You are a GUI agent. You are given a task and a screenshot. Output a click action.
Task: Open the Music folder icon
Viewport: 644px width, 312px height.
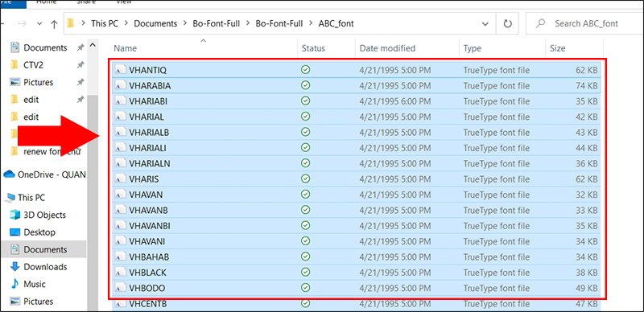coord(14,284)
